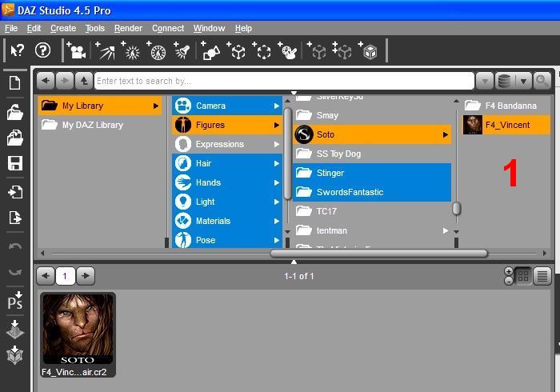Open the Help menu

click(x=243, y=28)
